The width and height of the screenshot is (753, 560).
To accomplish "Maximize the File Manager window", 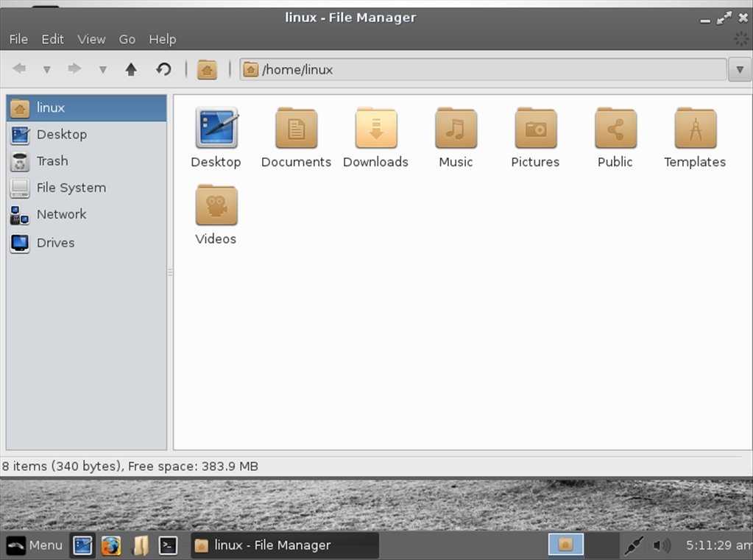I will pos(724,18).
